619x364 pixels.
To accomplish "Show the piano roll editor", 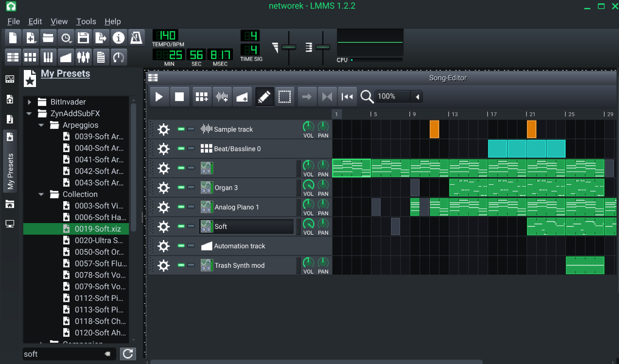I will (48, 57).
